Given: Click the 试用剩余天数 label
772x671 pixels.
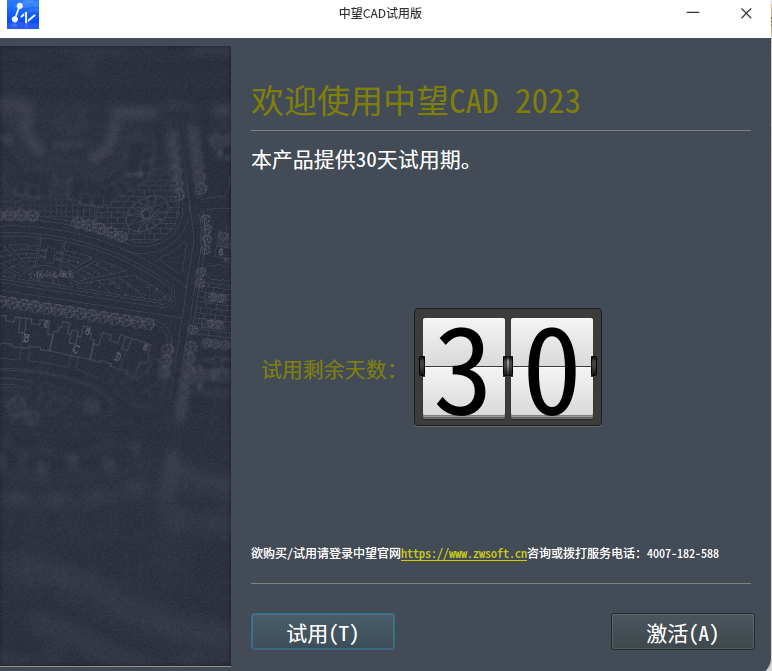Looking at the screenshot, I should click(329, 370).
